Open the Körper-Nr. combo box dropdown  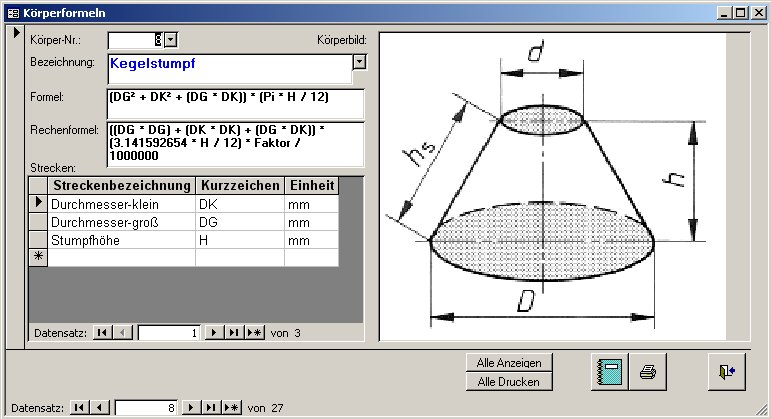pos(169,39)
